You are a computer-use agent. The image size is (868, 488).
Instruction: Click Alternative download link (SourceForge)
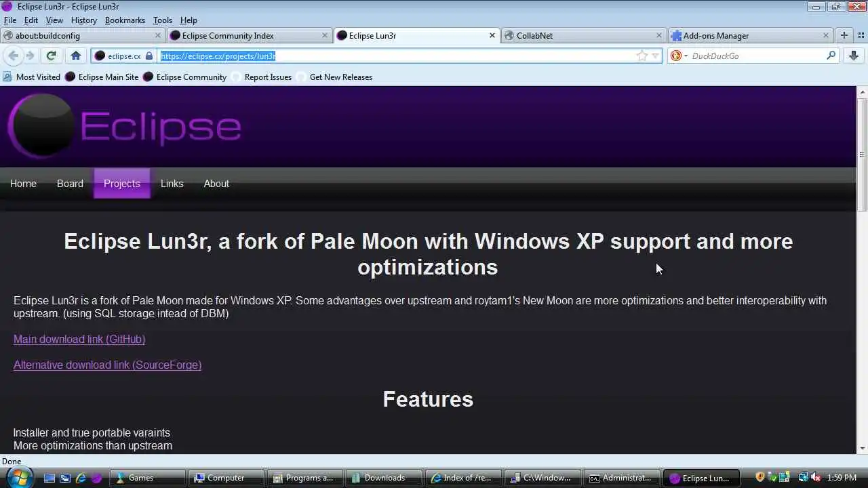107,365
